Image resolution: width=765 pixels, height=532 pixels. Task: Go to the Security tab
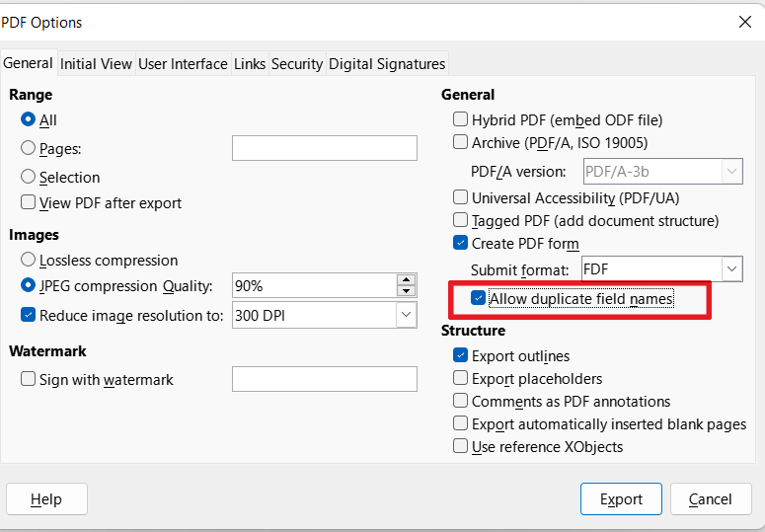(x=296, y=63)
